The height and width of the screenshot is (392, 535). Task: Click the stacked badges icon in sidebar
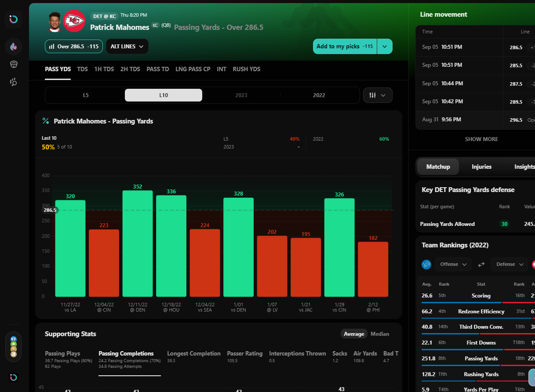[x=14, y=346]
